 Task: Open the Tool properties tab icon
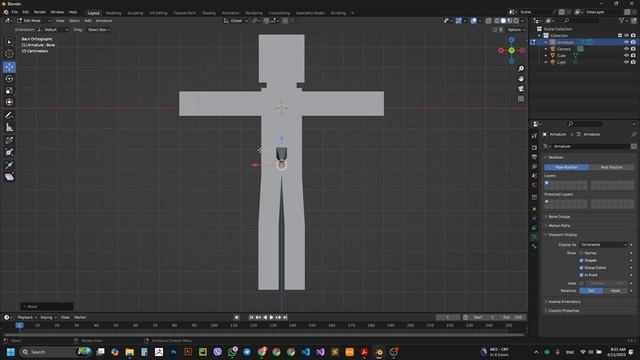534,136
